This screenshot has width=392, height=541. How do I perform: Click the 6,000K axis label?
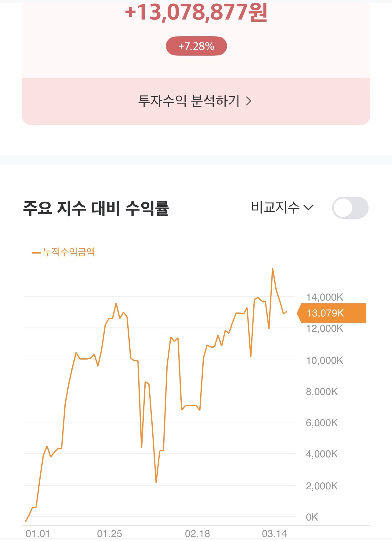(x=322, y=423)
